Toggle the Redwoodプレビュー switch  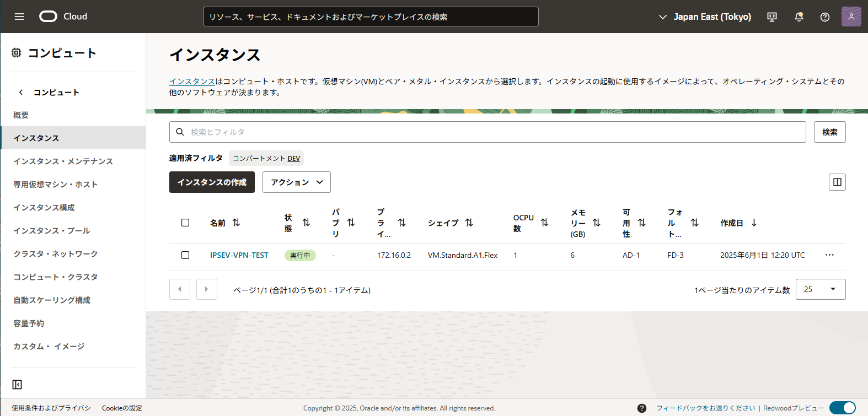coord(843,408)
